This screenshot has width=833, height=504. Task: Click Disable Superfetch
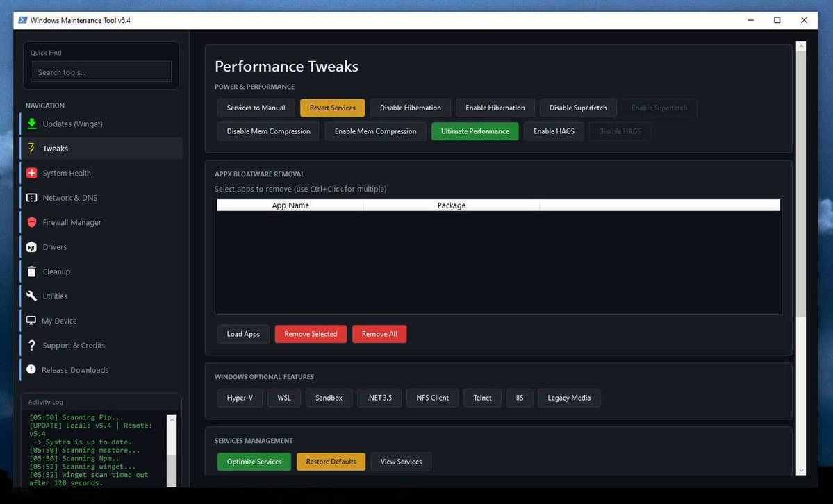pyautogui.click(x=578, y=108)
